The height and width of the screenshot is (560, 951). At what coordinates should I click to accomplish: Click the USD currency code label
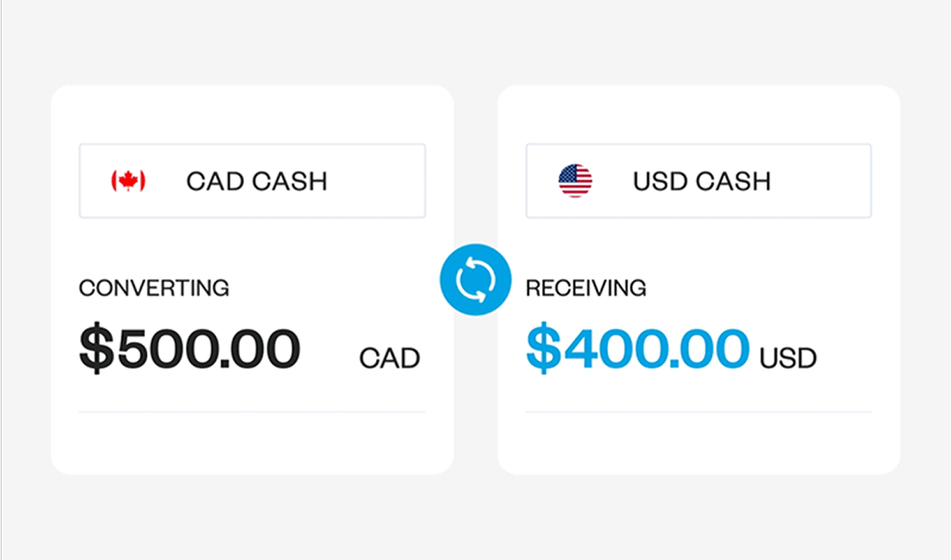(x=789, y=358)
